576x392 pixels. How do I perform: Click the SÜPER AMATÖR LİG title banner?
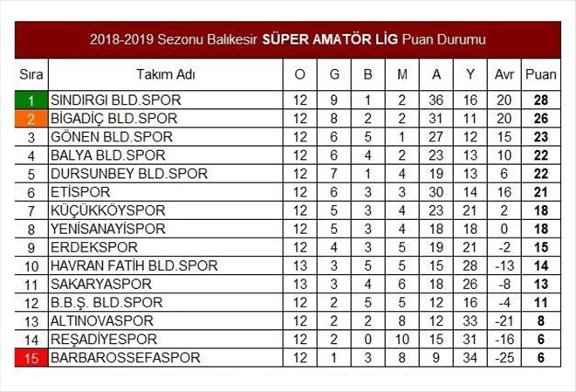pos(288,39)
